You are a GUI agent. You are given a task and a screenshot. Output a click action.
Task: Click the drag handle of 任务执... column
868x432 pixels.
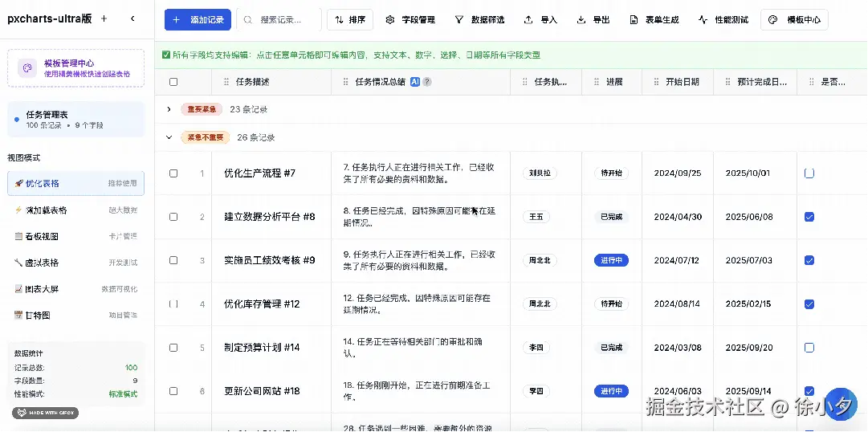click(x=525, y=82)
